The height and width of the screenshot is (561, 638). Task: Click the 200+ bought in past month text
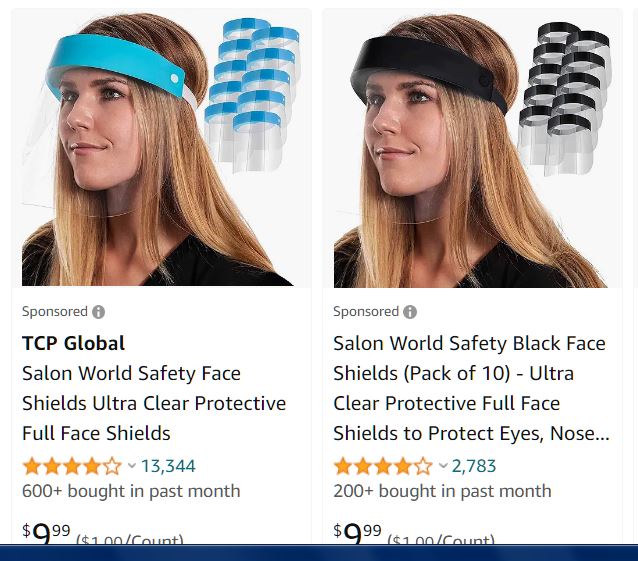442,491
